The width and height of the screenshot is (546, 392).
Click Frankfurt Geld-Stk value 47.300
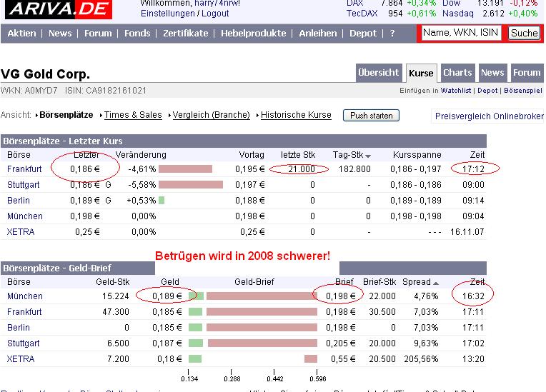tap(116, 311)
